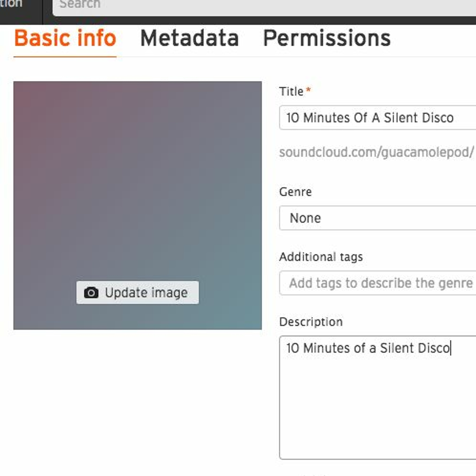Open the Permissions tab
Image resolution: width=476 pixels, height=476 pixels.
(x=327, y=38)
